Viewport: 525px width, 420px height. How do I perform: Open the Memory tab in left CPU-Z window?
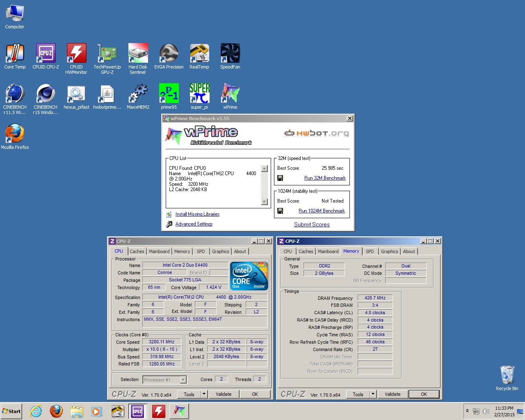182,251
